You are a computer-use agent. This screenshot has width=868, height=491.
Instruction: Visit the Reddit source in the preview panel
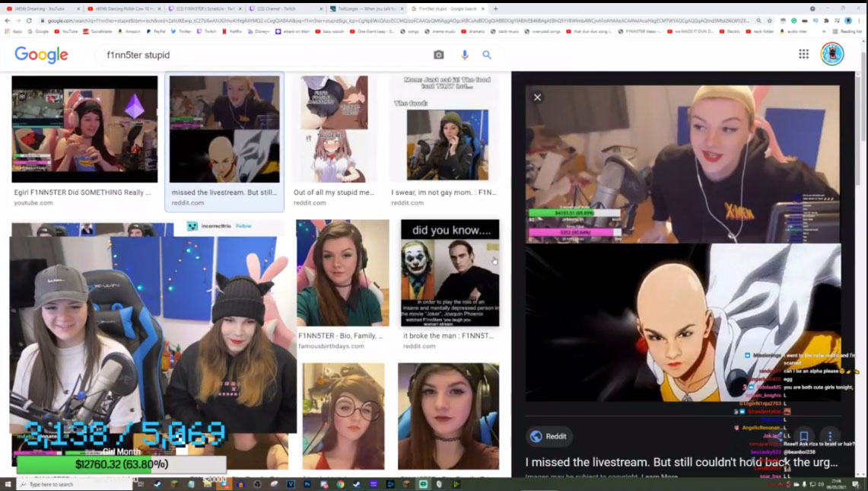coord(548,436)
